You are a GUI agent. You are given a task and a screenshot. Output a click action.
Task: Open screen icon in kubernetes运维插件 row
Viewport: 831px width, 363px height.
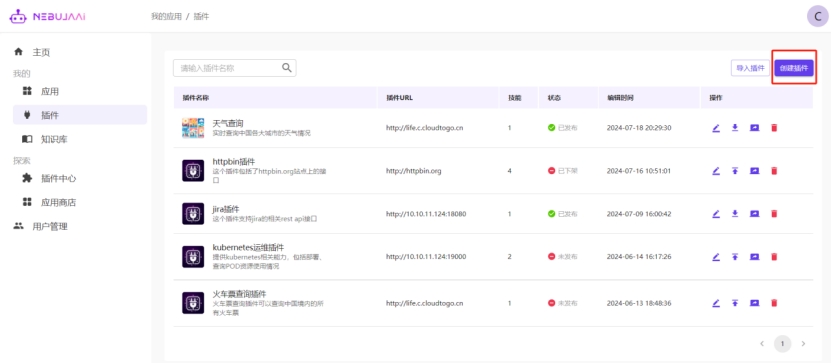click(x=755, y=256)
